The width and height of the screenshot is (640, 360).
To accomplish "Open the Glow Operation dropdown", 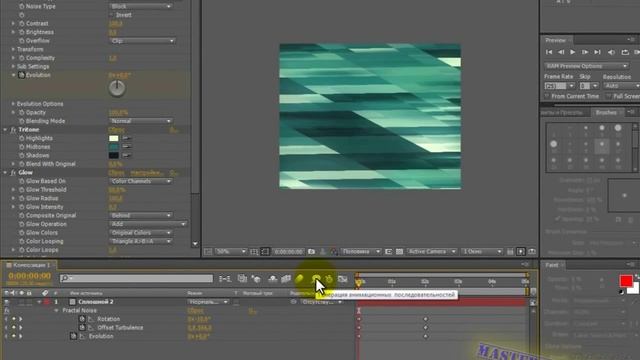I will 148,224.
